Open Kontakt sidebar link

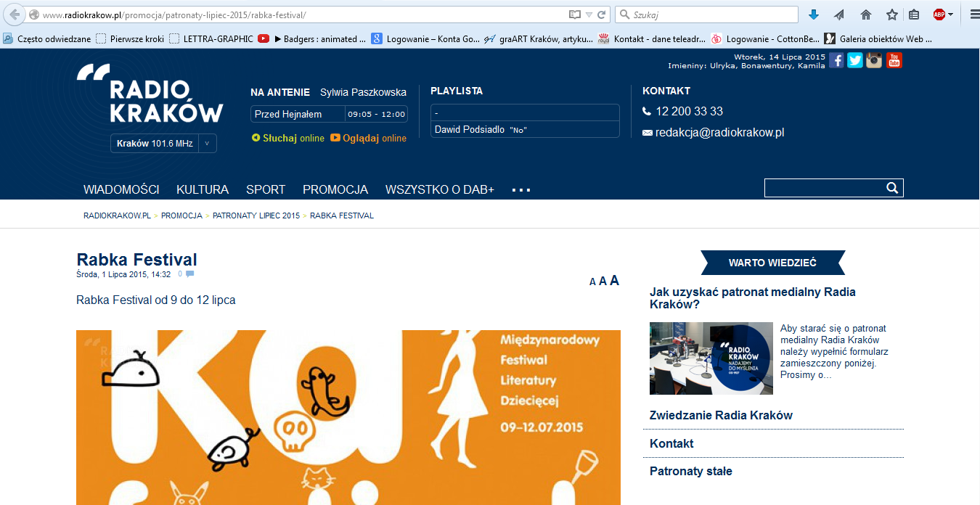(x=671, y=443)
